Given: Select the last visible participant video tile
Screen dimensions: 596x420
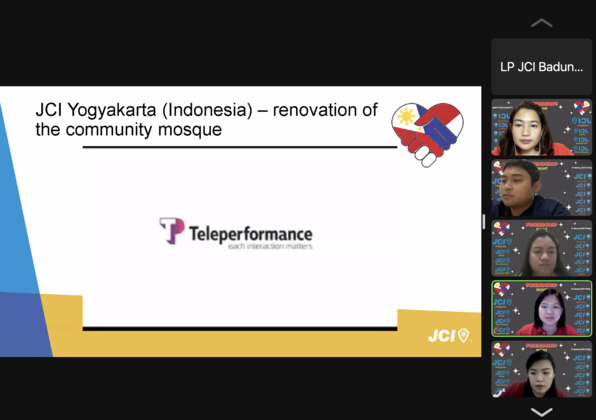Looking at the screenshot, I should (542, 369).
